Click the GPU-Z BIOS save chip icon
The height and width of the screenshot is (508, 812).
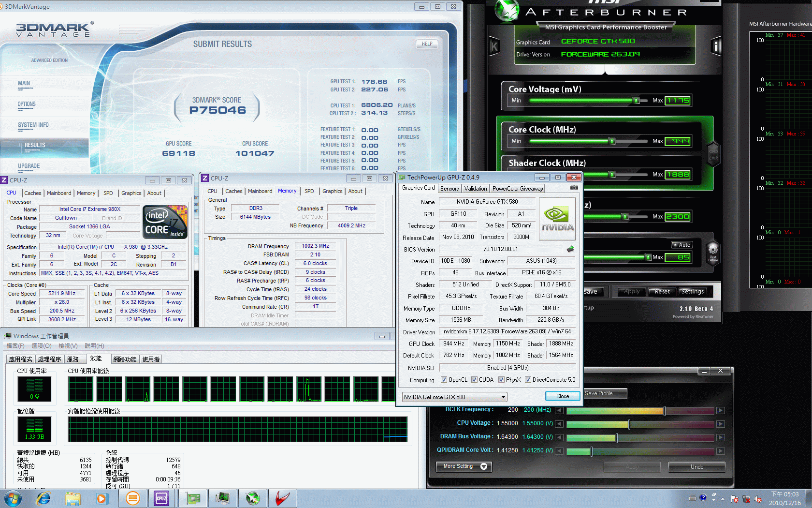(570, 249)
